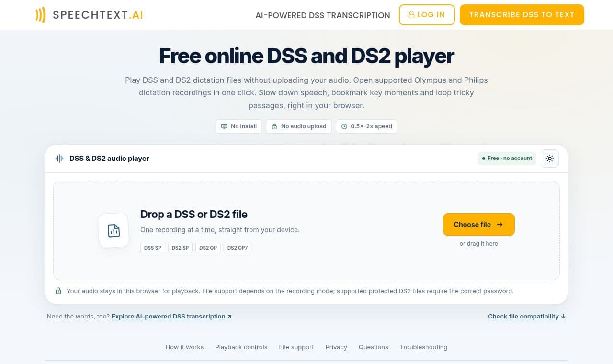Click the Choose file button
The image size is (613, 364).
click(x=479, y=224)
